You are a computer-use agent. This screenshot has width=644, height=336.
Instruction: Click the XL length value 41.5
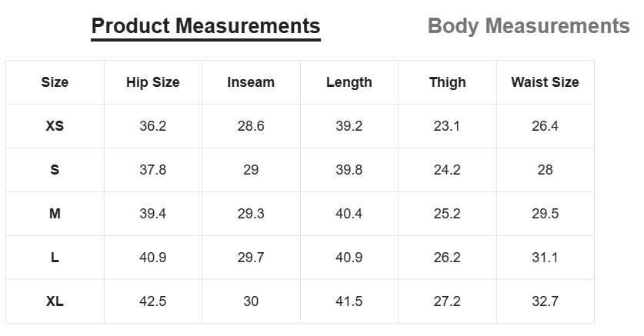pyautogui.click(x=349, y=301)
